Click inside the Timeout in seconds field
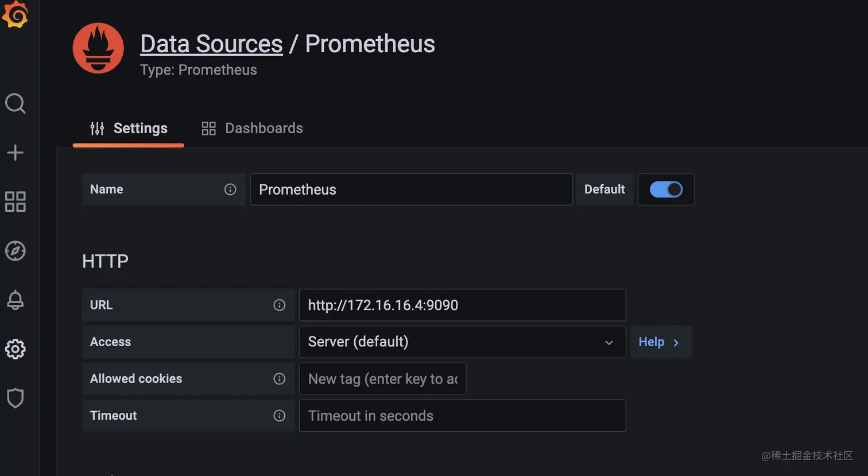Image resolution: width=868 pixels, height=476 pixels. [462, 415]
